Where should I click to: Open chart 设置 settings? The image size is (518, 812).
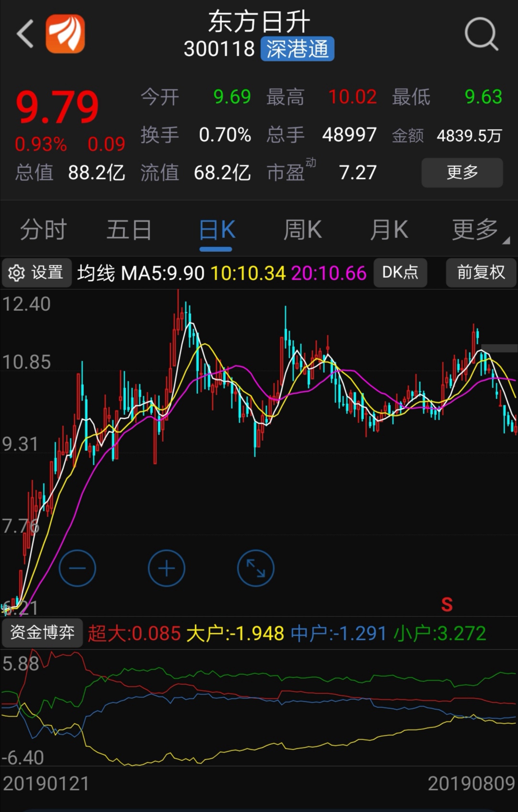point(36,272)
